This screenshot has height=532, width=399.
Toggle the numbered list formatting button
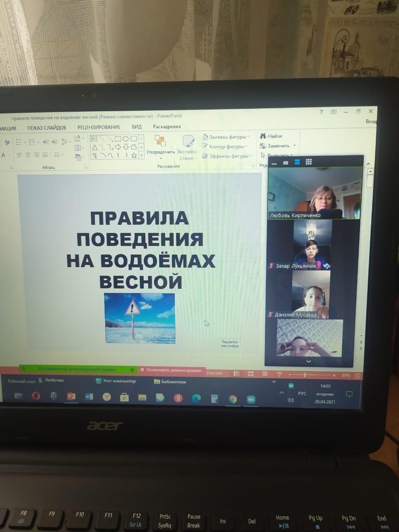[32, 142]
